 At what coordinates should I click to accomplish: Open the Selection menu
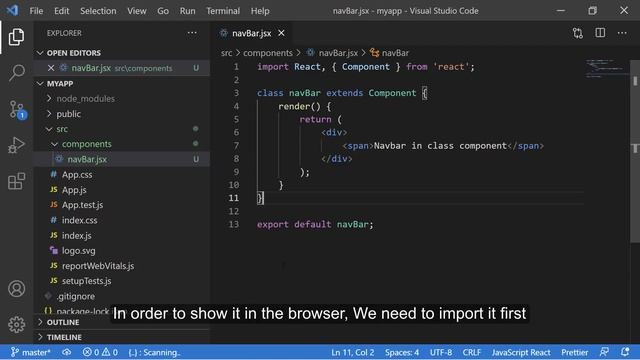98,11
